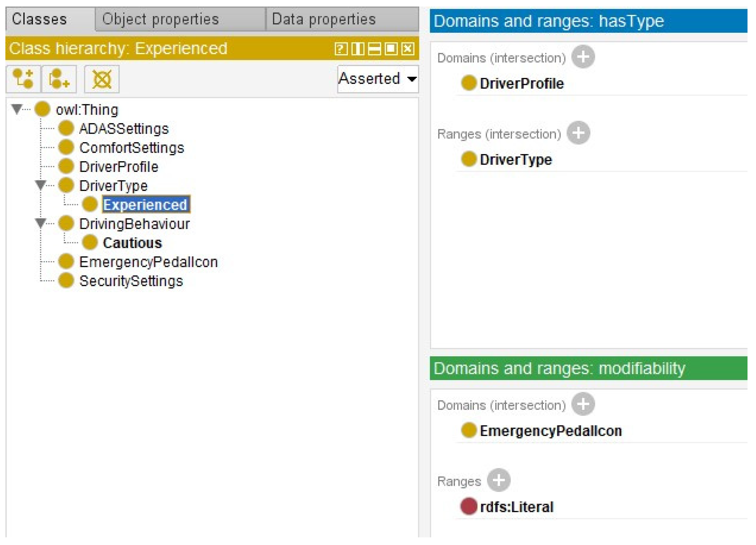Click the delete class icon
Image resolution: width=756 pixels, height=545 pixels.
click(102, 79)
